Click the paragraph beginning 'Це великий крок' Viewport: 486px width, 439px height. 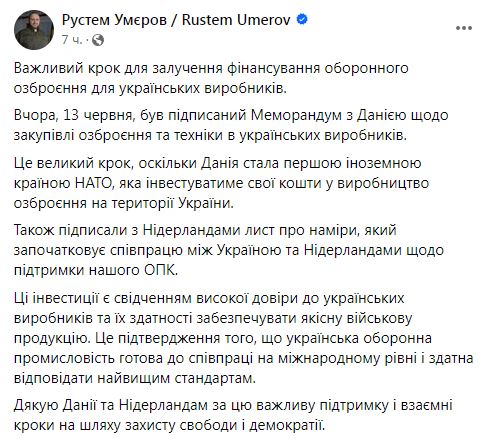pyautogui.click(x=221, y=183)
